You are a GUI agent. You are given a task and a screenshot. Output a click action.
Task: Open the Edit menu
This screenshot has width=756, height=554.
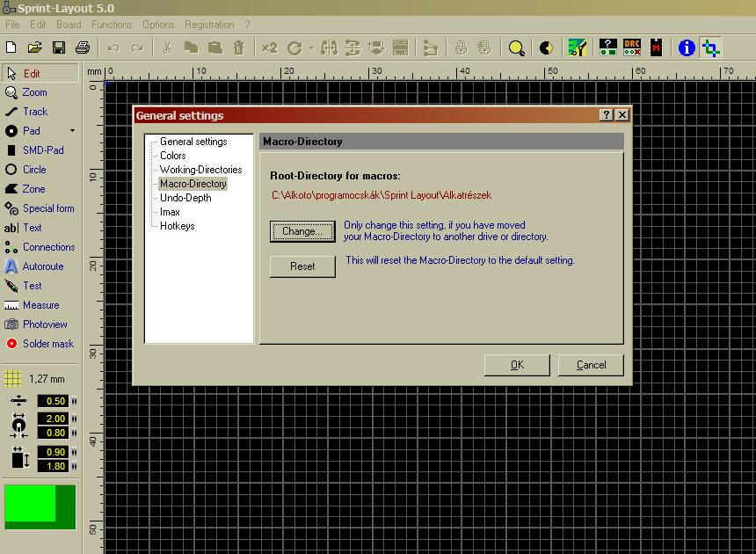[38, 24]
